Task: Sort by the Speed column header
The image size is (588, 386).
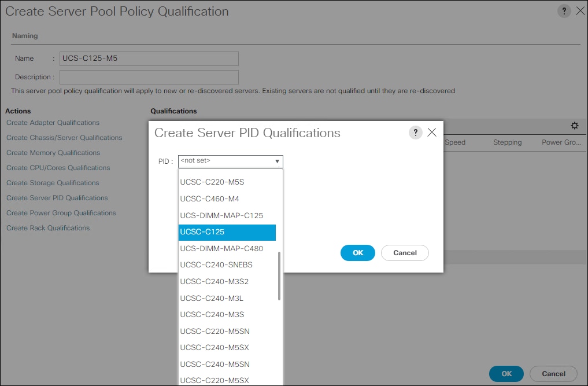Action: click(455, 142)
